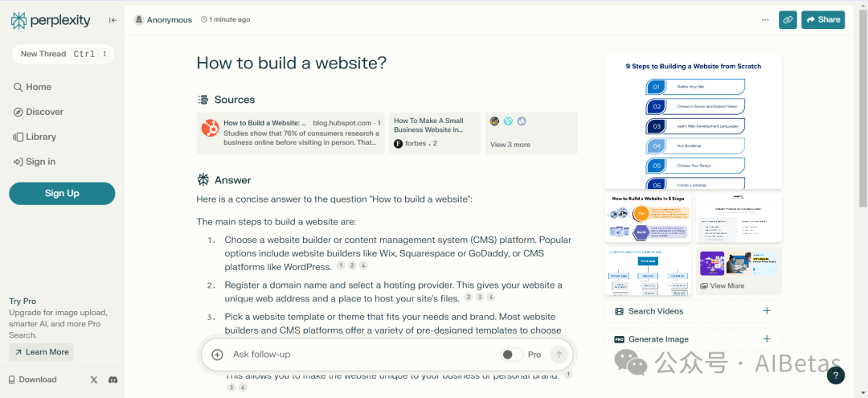Click the Share button
The height and width of the screenshot is (398, 868).
(822, 20)
